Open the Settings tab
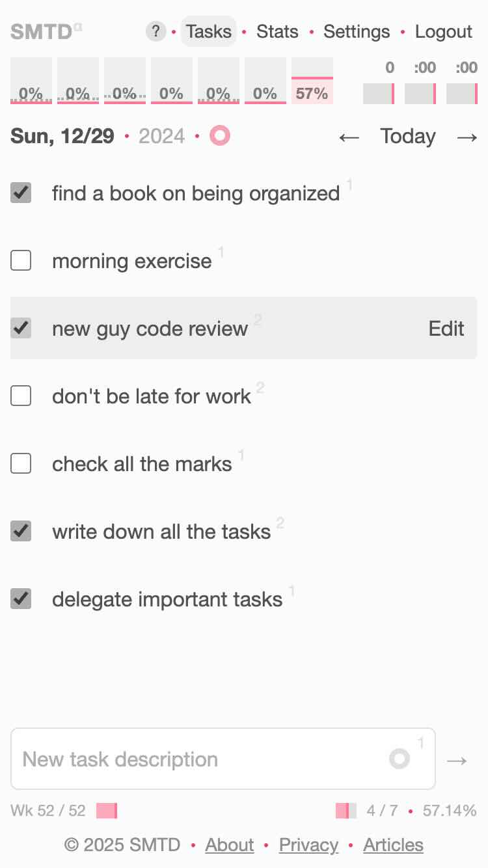 click(x=357, y=31)
